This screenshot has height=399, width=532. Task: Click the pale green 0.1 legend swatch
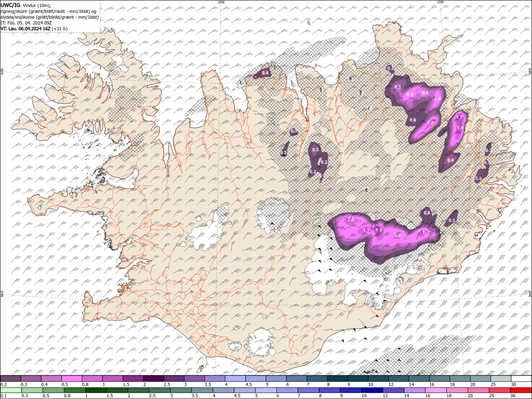click(11, 390)
